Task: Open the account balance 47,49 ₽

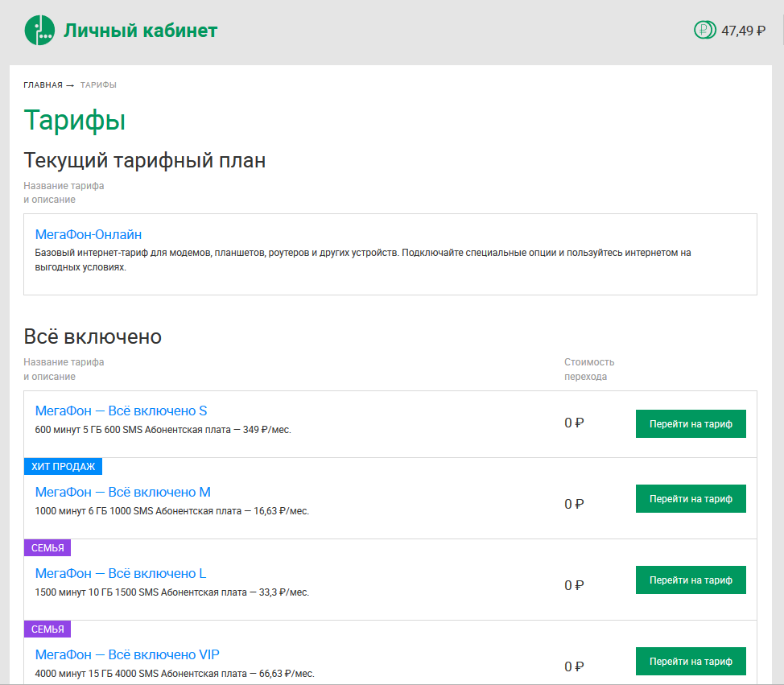Action: pos(742,31)
